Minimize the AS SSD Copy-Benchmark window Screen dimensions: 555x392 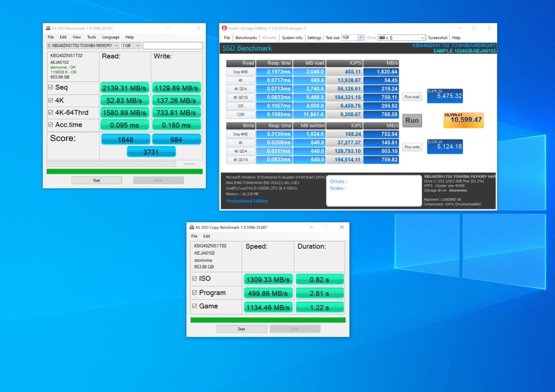pyautogui.click(x=312, y=227)
